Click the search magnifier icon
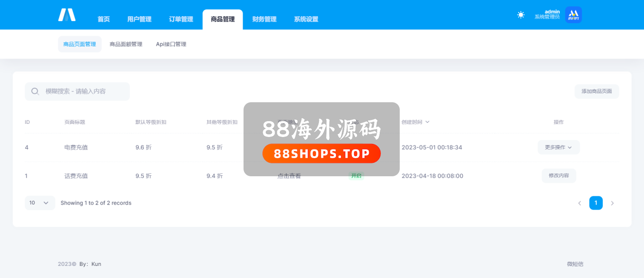 click(x=35, y=92)
